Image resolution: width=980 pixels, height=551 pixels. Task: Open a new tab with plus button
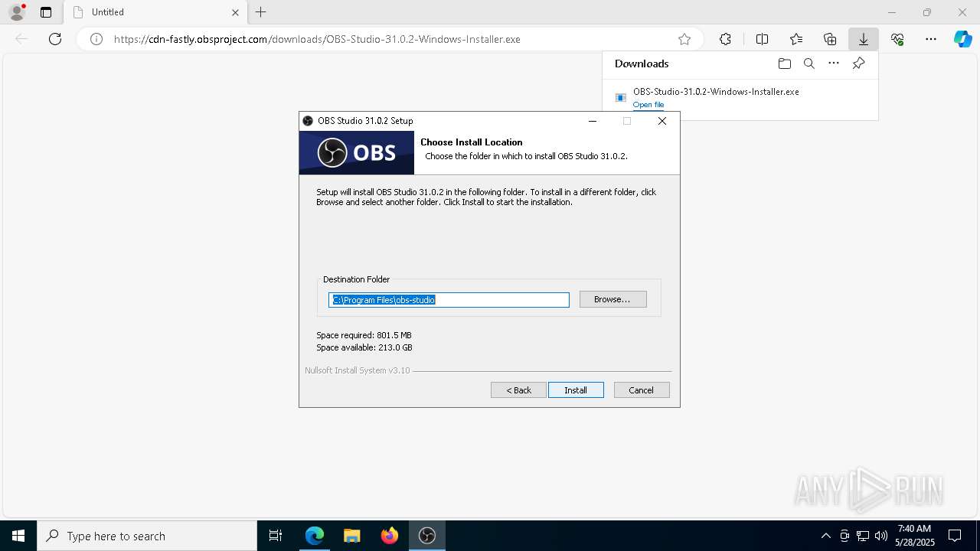point(260,12)
